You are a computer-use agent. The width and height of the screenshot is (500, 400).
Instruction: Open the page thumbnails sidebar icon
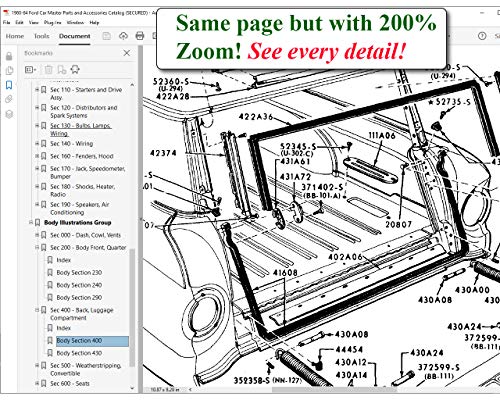(x=9, y=70)
